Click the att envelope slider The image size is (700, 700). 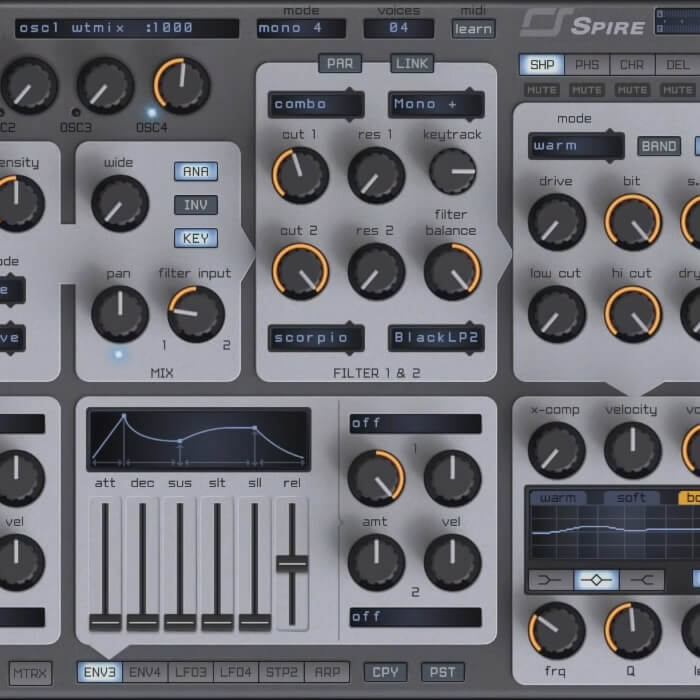tap(105, 565)
